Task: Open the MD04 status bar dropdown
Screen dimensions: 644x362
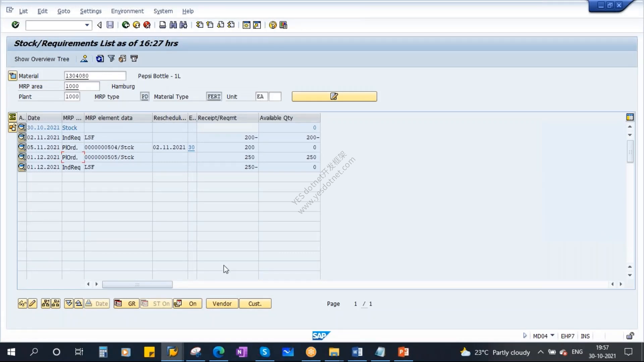Action: tap(552, 336)
